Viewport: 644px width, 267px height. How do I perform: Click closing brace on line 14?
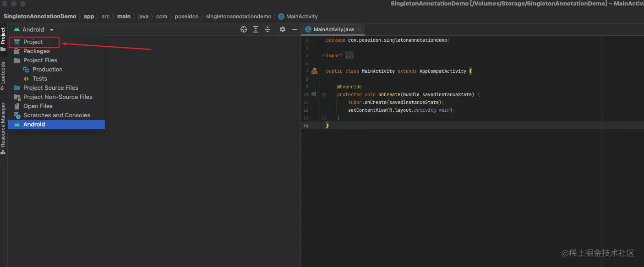(327, 125)
